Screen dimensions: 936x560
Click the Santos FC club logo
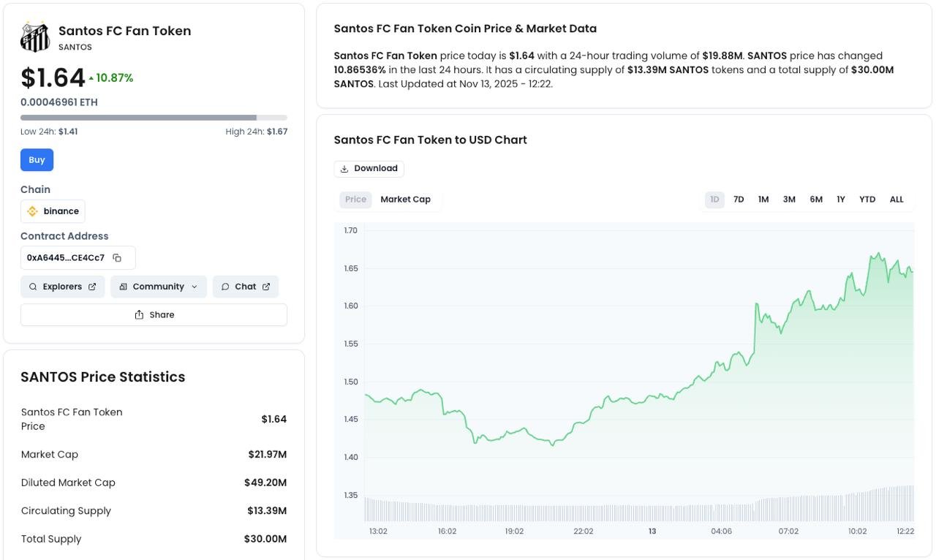(35, 37)
